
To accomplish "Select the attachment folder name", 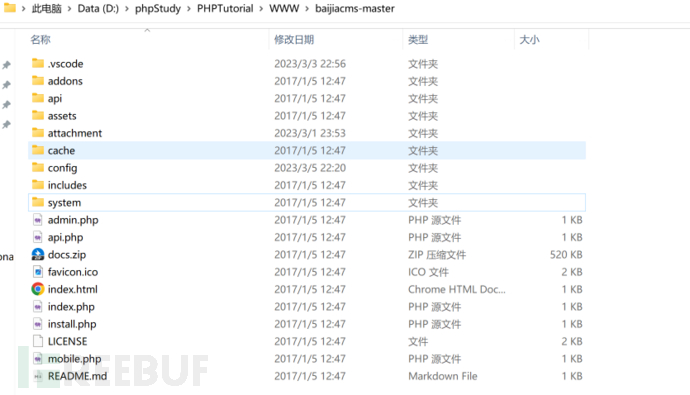I will pos(75,133).
